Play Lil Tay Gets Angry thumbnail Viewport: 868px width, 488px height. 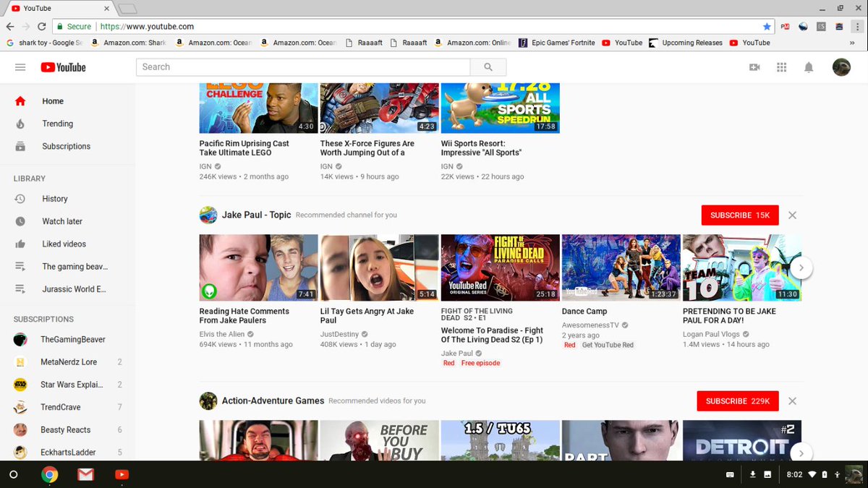[379, 267]
